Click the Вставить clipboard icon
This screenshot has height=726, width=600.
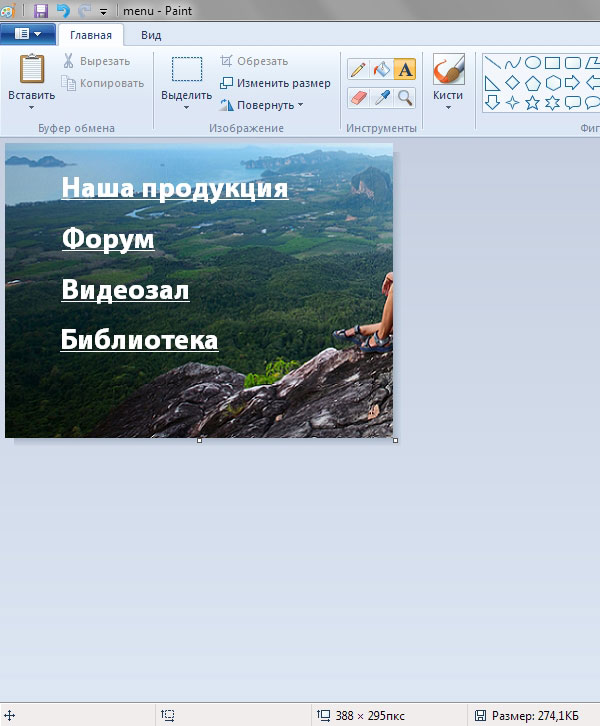pos(32,70)
